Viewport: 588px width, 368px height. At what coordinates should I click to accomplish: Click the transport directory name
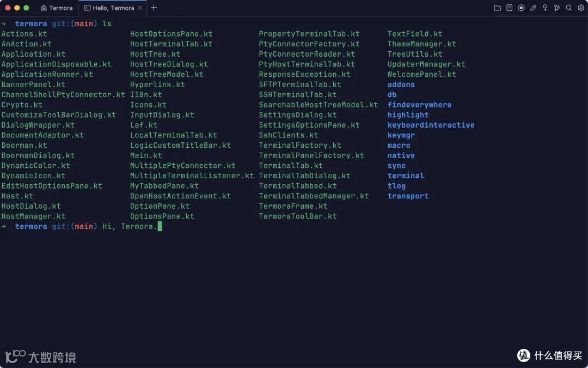coord(408,196)
